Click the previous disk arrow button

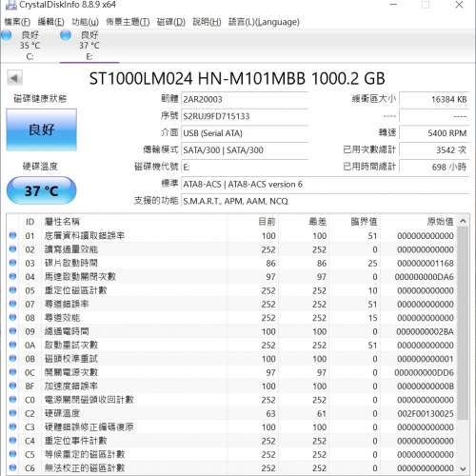14,78
